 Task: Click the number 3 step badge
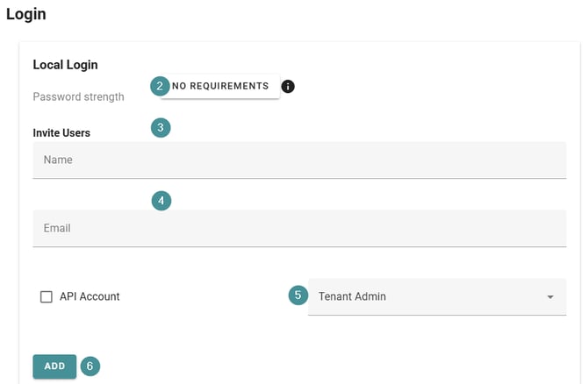point(160,127)
